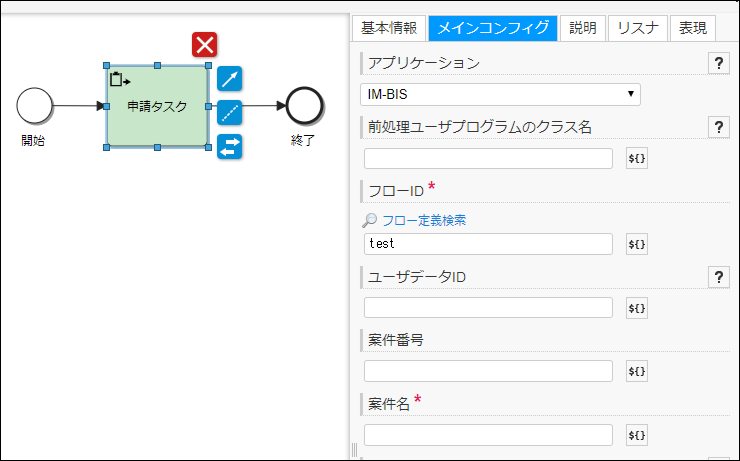Click the フローID input field containing test
This screenshot has width=740, height=461.
pos(488,244)
